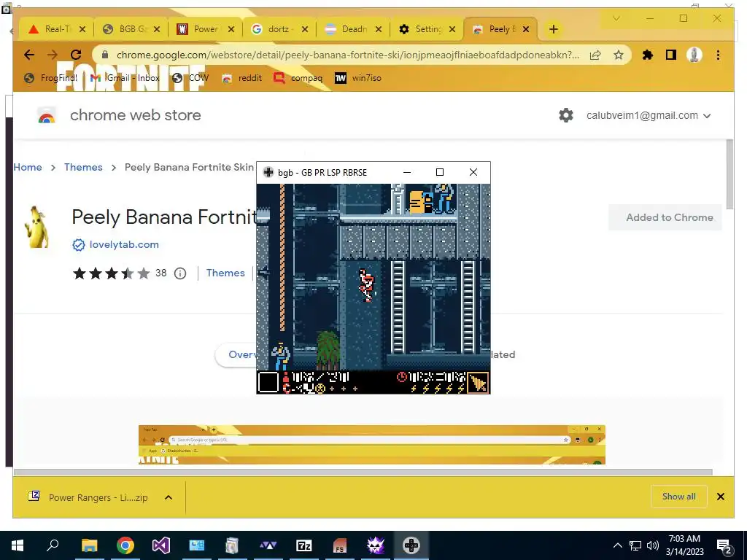
Task: Open the notification center icon
Action: pyautogui.click(x=724, y=545)
